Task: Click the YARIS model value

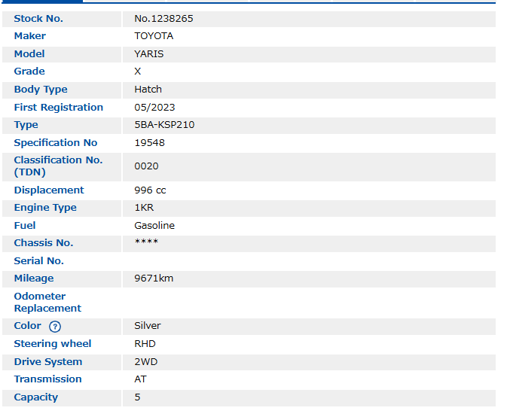Action: [149, 54]
